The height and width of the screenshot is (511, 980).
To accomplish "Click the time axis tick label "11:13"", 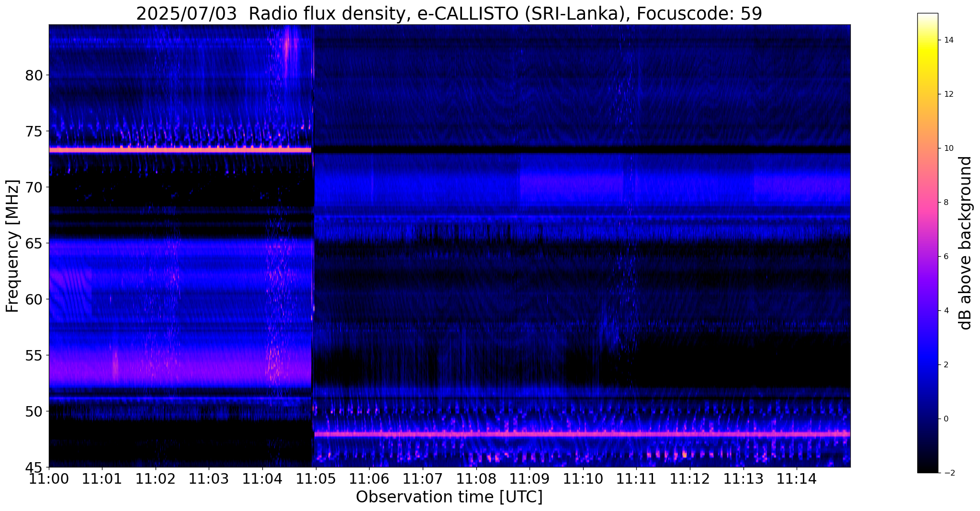I will tap(743, 479).
